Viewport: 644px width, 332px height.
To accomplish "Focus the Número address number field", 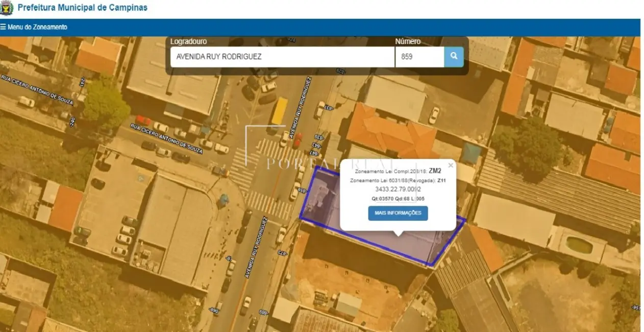I will [419, 57].
